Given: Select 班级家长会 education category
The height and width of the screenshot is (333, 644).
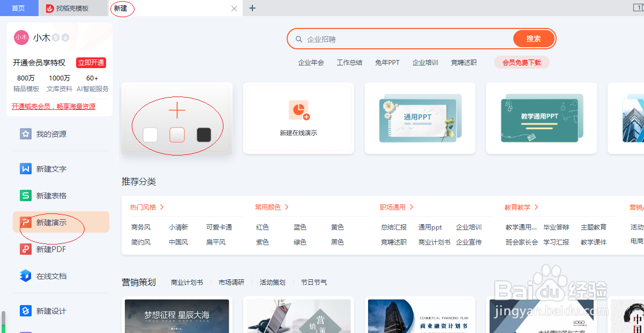Looking at the screenshot, I should [x=522, y=242].
